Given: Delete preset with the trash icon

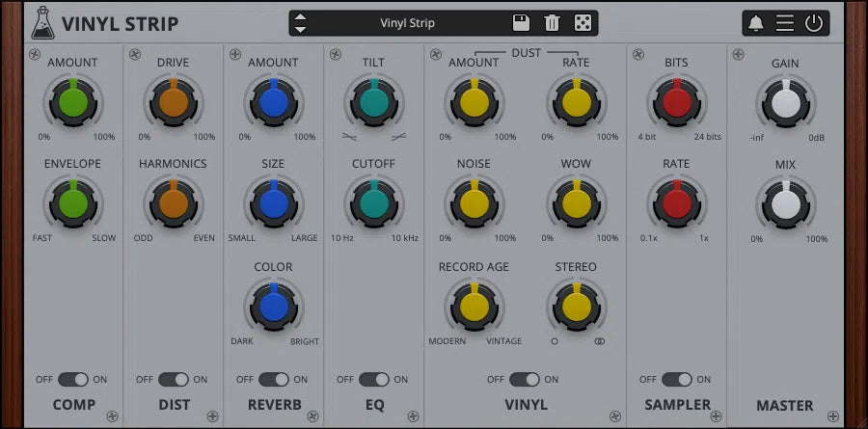Looking at the screenshot, I should (552, 23).
